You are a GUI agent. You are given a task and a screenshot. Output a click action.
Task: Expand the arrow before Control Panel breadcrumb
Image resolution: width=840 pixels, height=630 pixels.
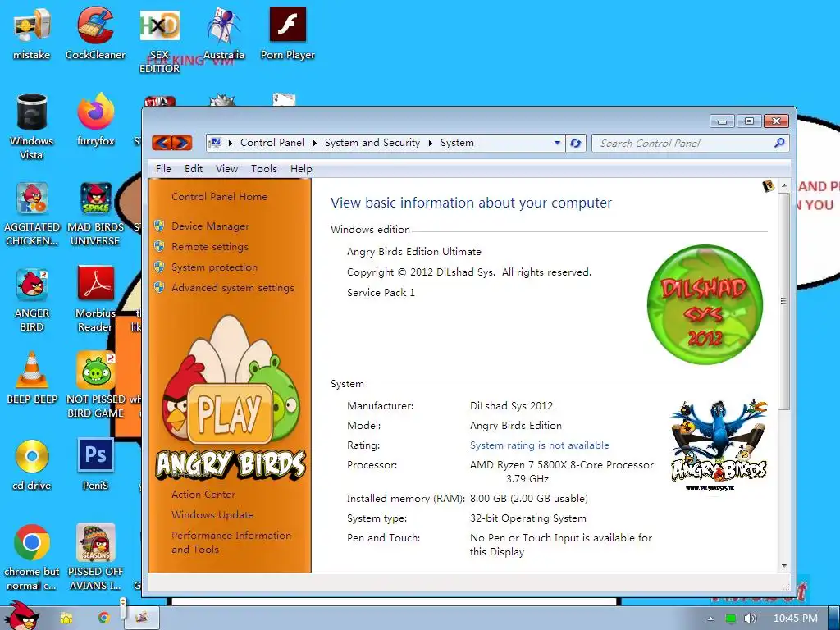click(231, 143)
